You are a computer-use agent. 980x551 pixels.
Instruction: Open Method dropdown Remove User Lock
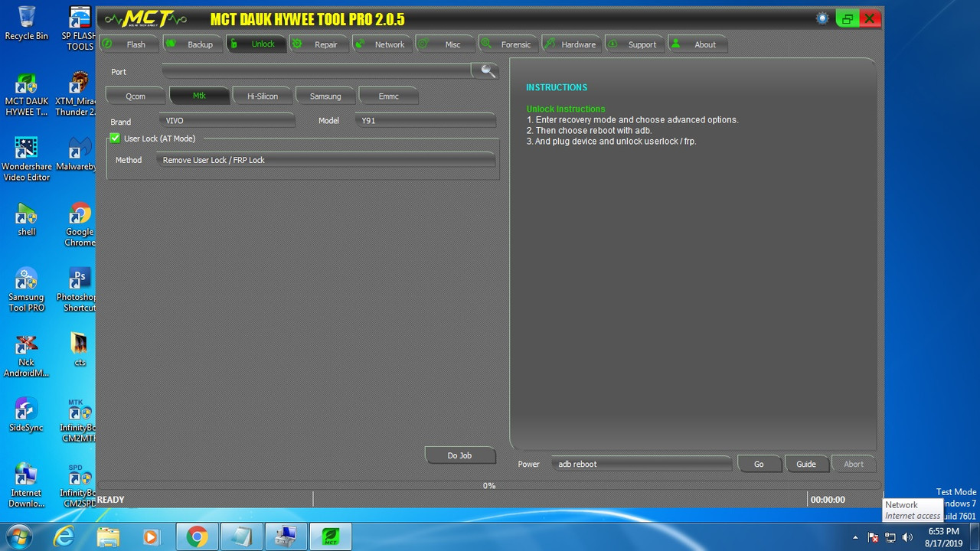tap(326, 160)
